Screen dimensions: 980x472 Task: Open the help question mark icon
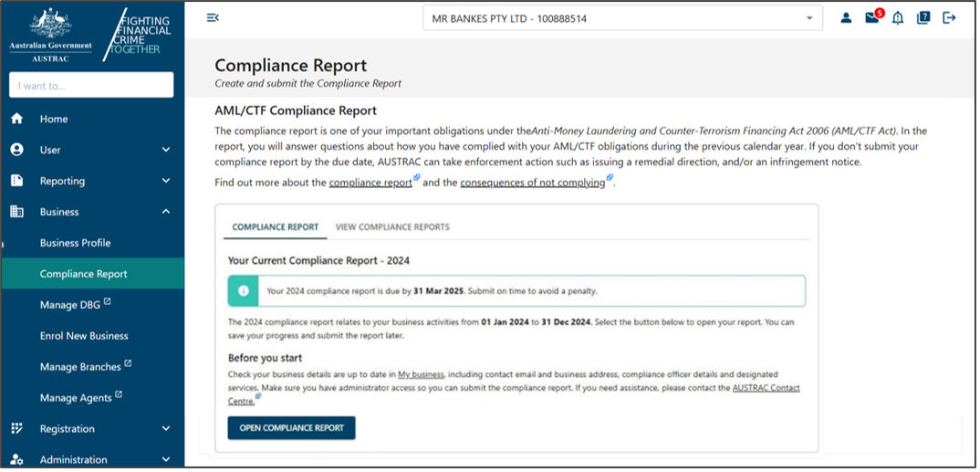pyautogui.click(x=923, y=18)
